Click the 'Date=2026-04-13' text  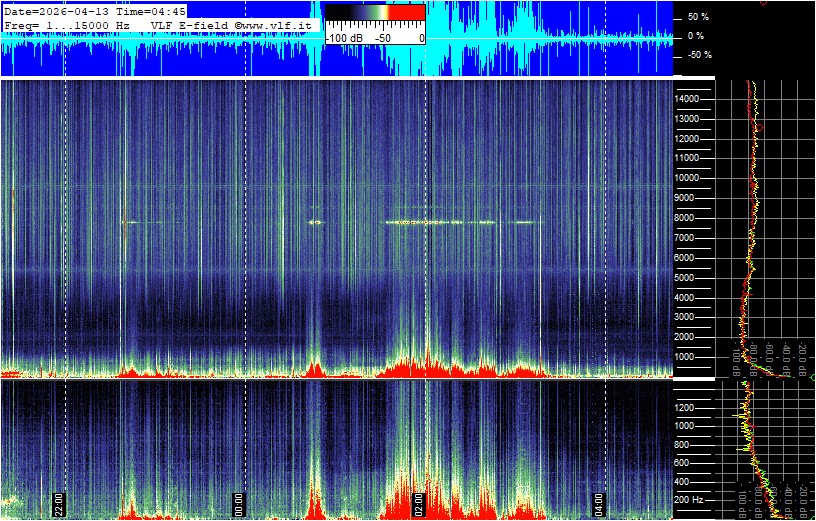(57, 12)
